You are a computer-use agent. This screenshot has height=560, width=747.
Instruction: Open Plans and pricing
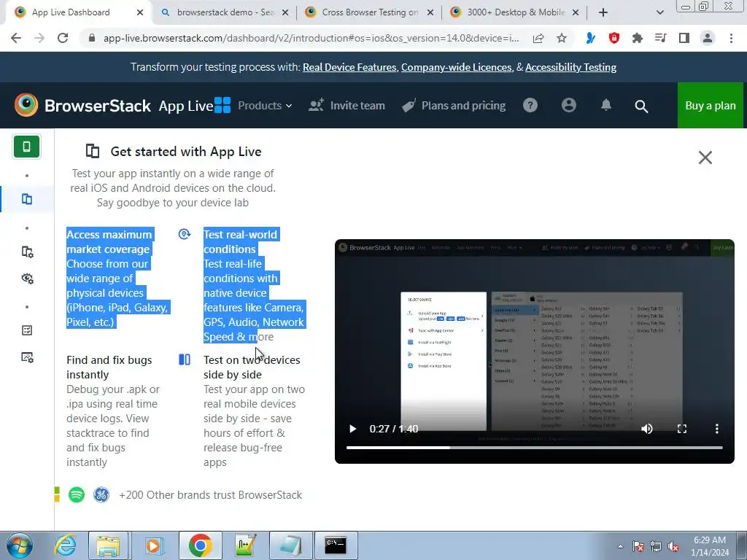coord(454,105)
